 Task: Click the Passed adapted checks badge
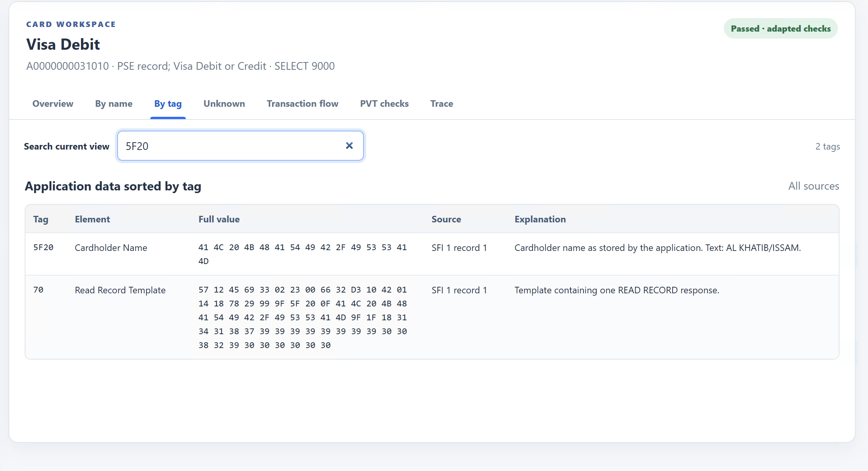[x=781, y=29]
